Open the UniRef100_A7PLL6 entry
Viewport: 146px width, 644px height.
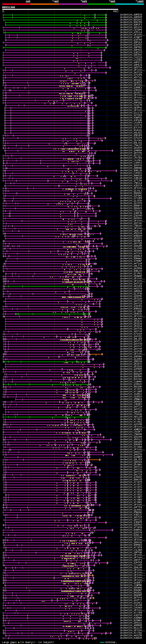coord(131,32)
